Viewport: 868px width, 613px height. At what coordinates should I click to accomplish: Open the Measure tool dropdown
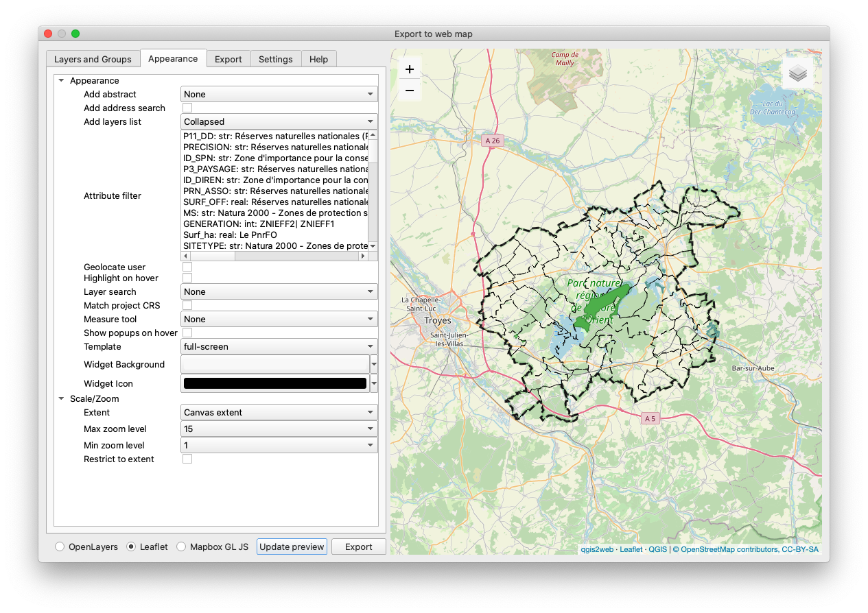click(x=279, y=319)
